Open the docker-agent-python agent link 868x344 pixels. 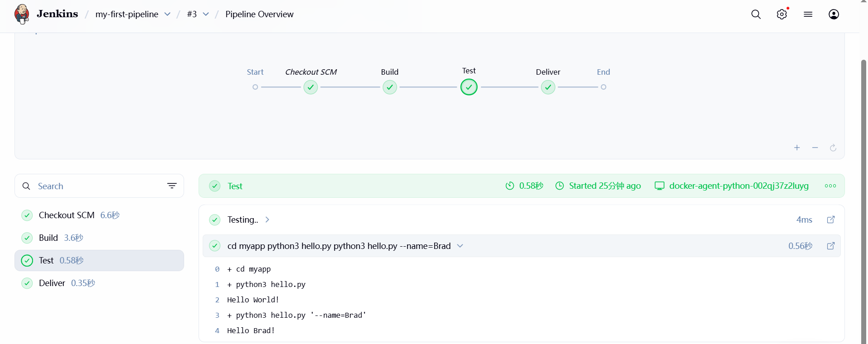tap(739, 186)
